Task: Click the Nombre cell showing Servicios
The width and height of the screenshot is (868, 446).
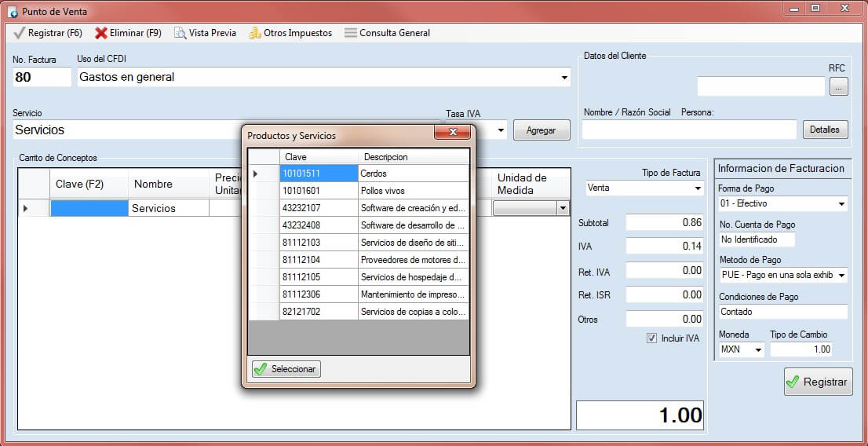Action: pyautogui.click(x=168, y=208)
